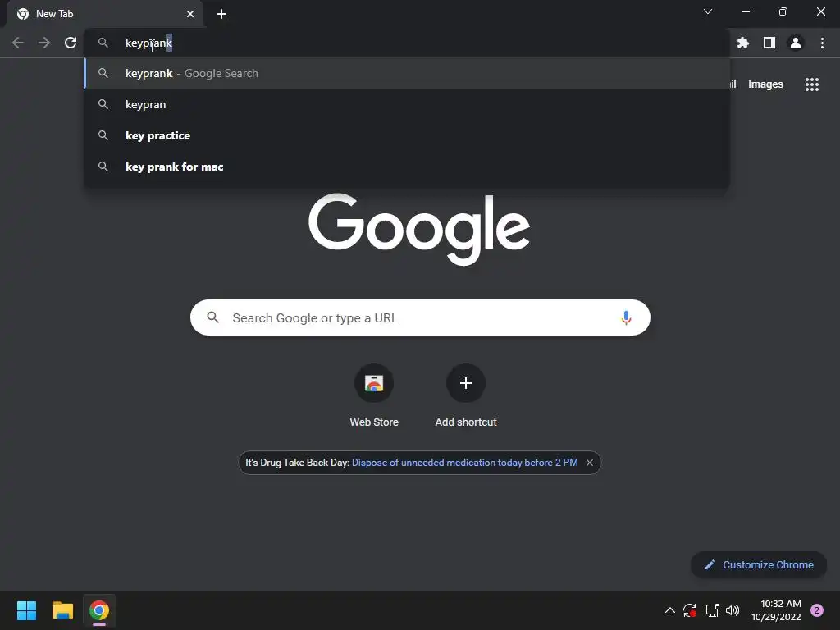Viewport: 840px width, 630px height.
Task: Open the Google apps grid icon
Action: click(811, 84)
